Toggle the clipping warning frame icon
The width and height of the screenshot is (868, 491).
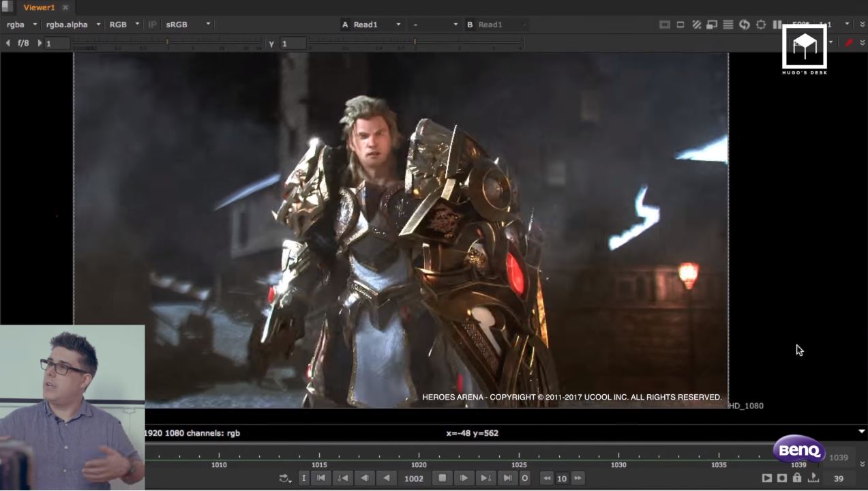[665, 25]
